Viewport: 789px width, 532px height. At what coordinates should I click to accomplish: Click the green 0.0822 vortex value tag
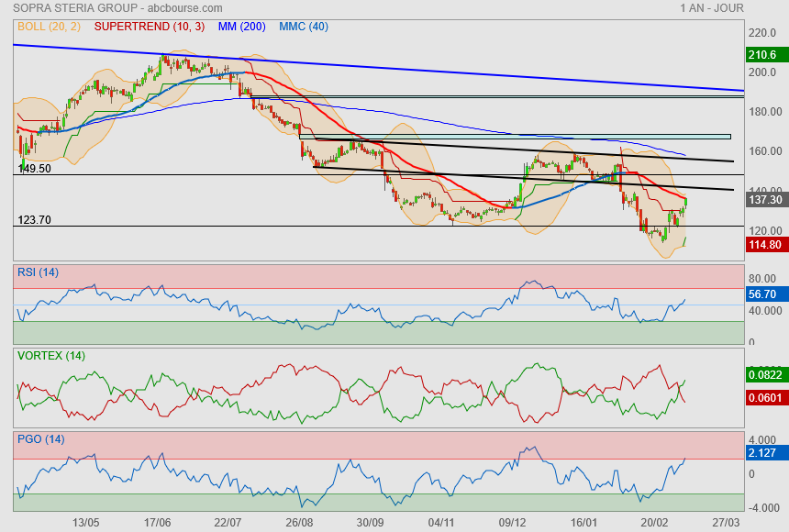(764, 374)
